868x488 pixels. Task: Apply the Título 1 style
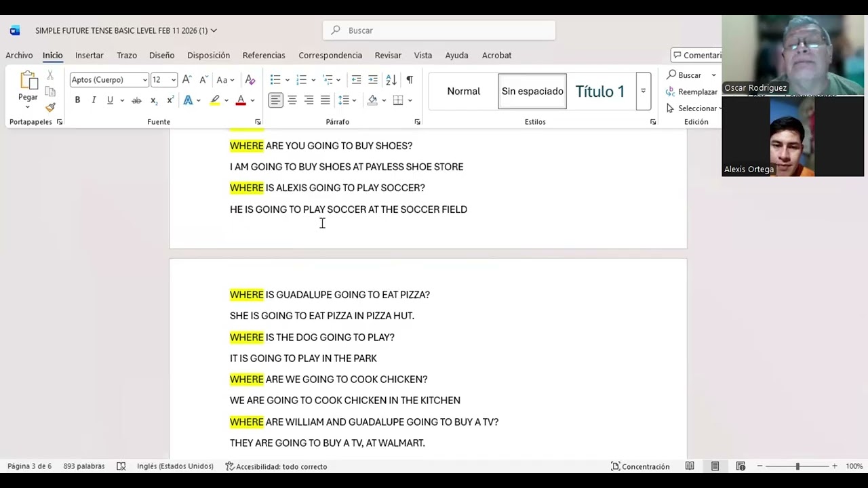pyautogui.click(x=600, y=91)
